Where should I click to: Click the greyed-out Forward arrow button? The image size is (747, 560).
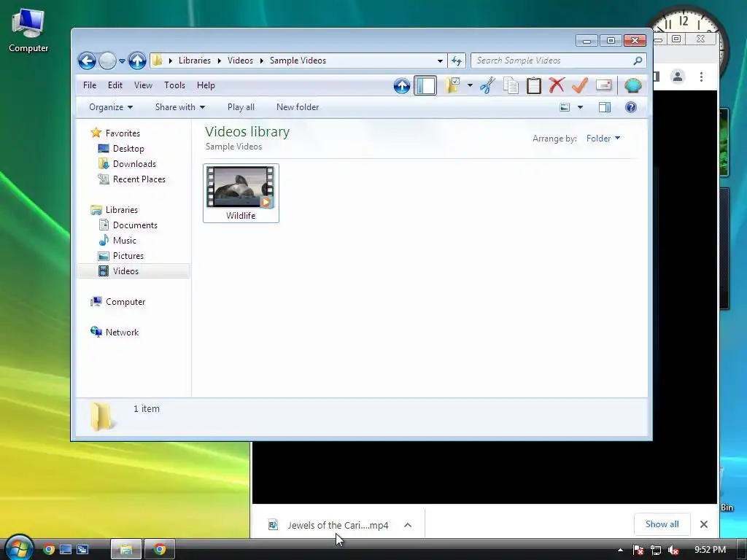pos(108,61)
